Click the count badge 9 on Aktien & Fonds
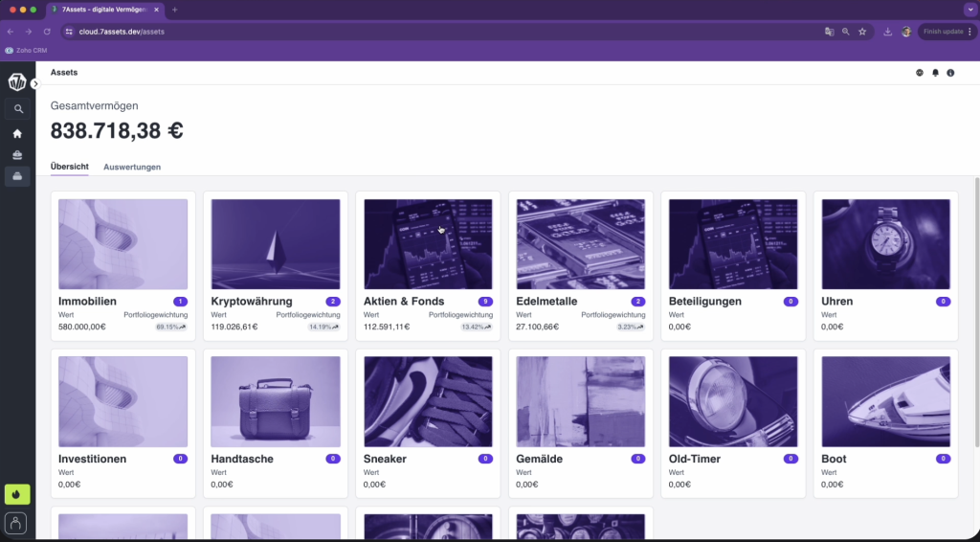Image resolution: width=980 pixels, height=542 pixels. coord(485,302)
